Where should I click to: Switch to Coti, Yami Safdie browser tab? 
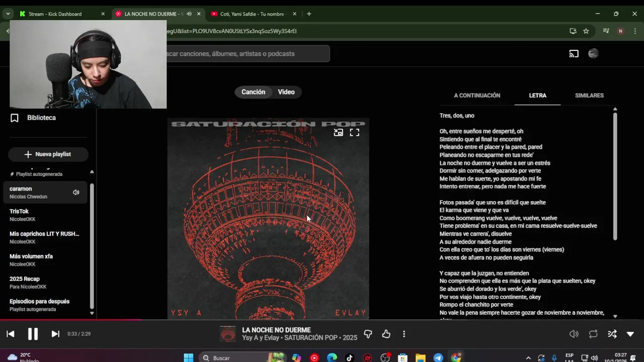pos(253,14)
